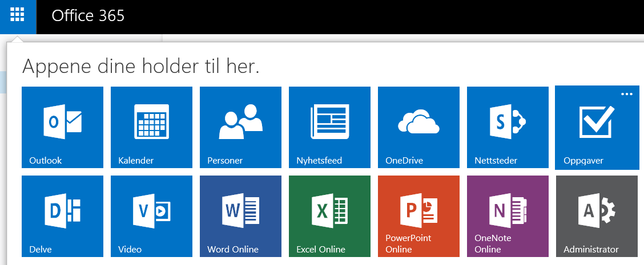Launch the OneDrive tile

click(418, 127)
